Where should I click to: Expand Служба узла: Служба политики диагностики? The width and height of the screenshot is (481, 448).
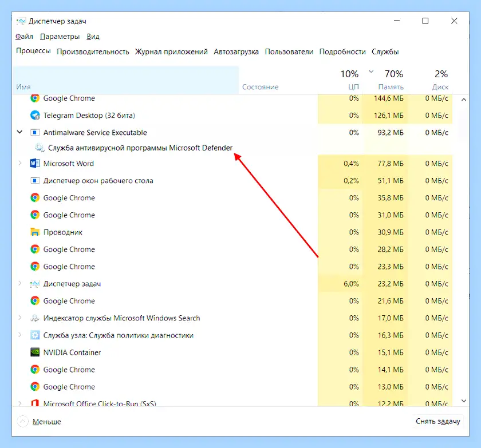[x=20, y=335]
